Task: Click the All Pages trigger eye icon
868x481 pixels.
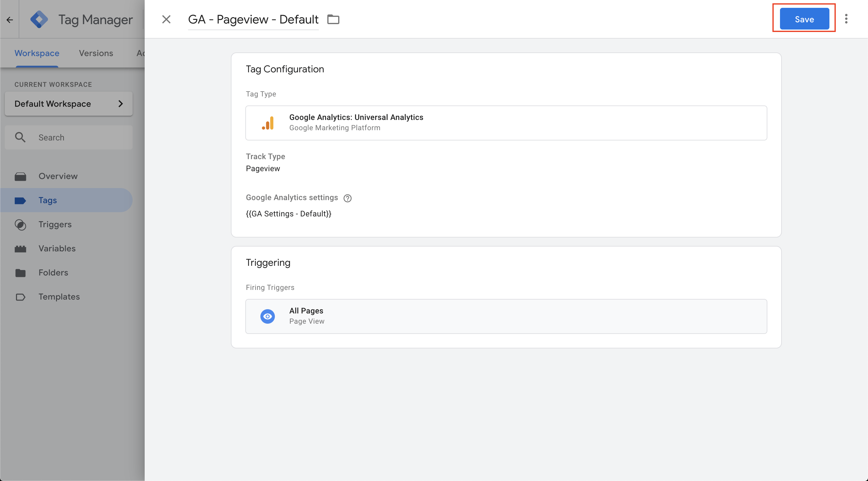Action: [x=268, y=316]
